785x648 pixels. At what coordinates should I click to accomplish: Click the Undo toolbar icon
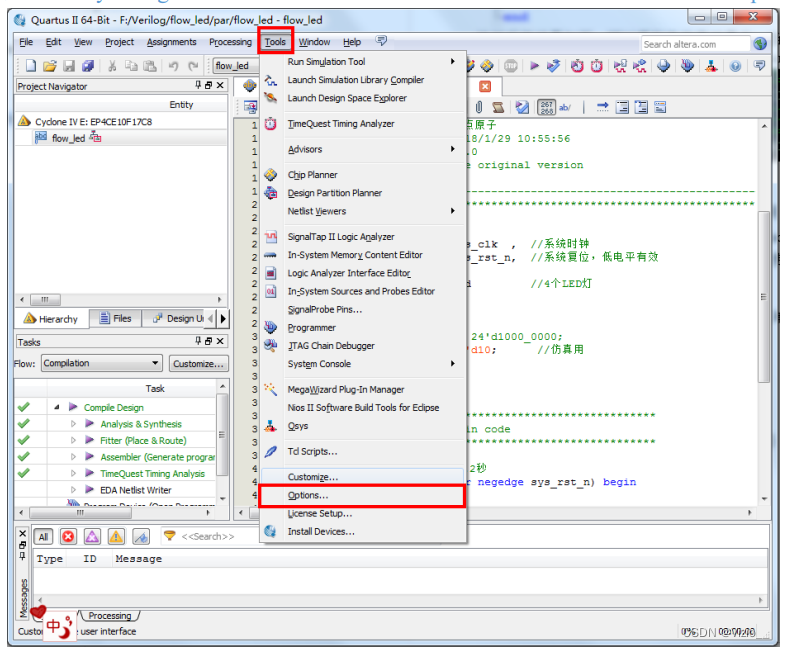coord(173,66)
